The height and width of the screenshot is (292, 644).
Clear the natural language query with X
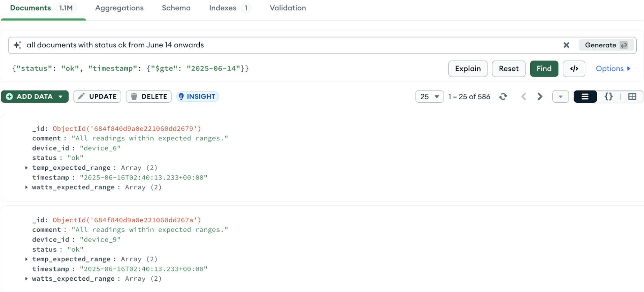566,45
